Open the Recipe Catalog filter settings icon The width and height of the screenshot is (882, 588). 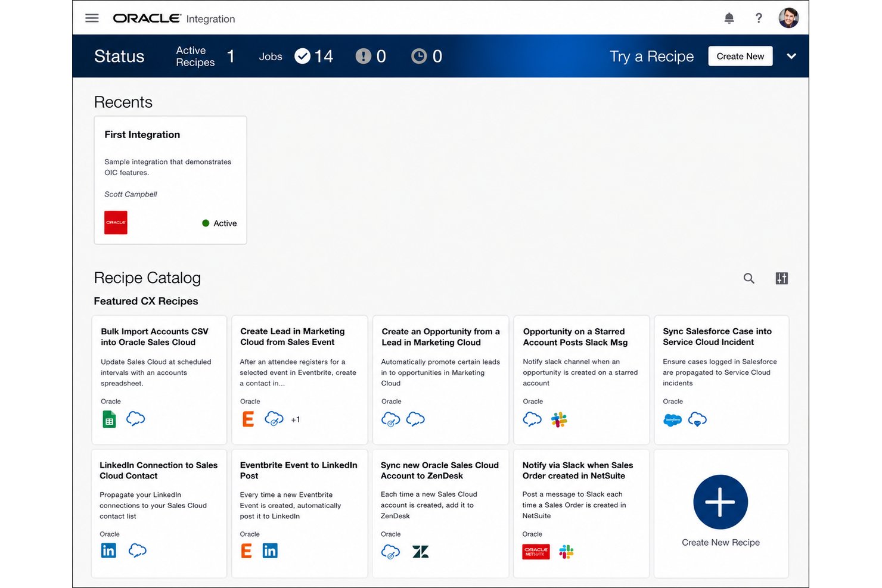[782, 278]
